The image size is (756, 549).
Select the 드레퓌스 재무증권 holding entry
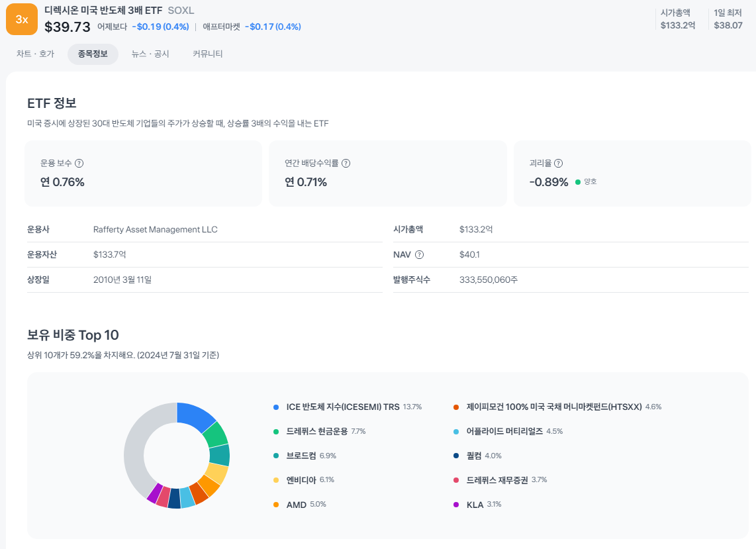[497, 480]
